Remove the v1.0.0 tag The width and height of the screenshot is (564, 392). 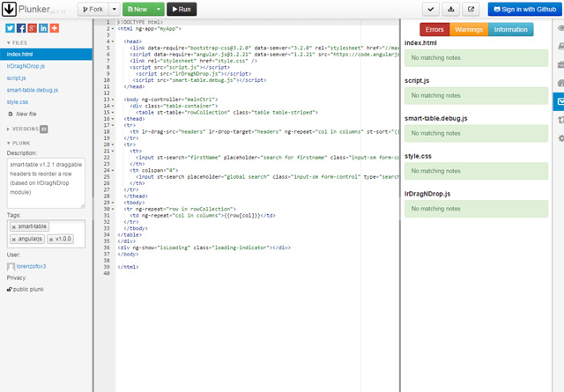tap(51, 239)
